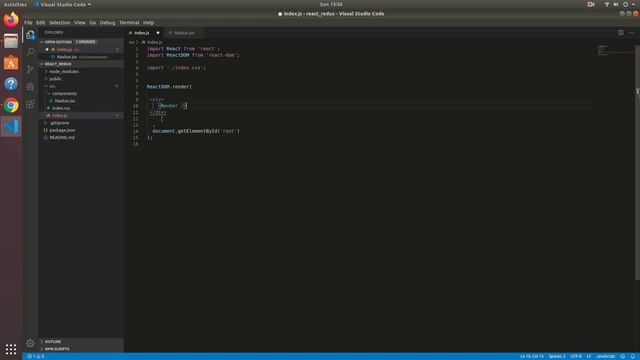
Task: Open the Debug view in activity bar
Action: [31, 87]
